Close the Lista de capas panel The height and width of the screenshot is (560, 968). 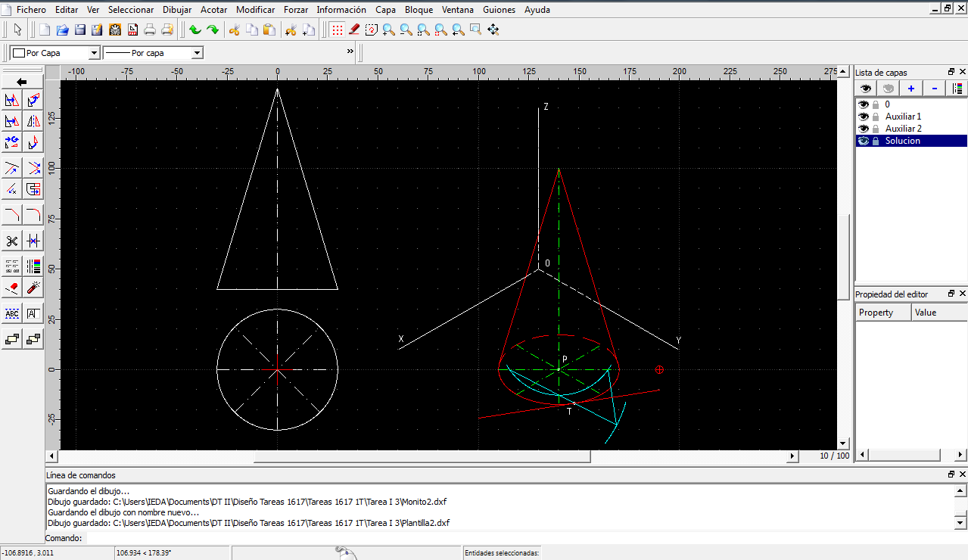coord(962,71)
